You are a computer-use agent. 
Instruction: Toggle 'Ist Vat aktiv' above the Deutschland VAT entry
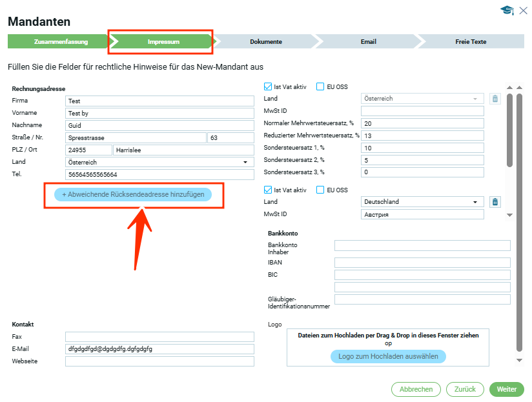(x=269, y=190)
